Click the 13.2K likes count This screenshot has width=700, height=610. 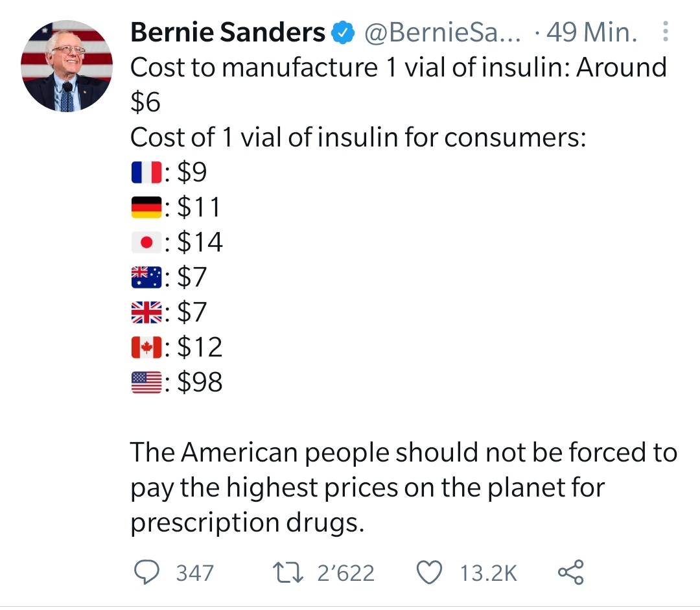[x=488, y=572]
